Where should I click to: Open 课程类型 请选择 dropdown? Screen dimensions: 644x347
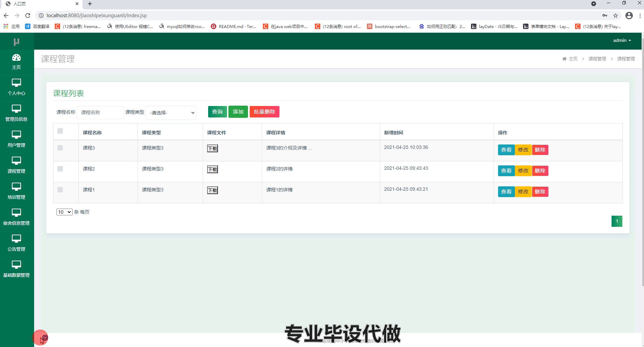pyautogui.click(x=171, y=113)
